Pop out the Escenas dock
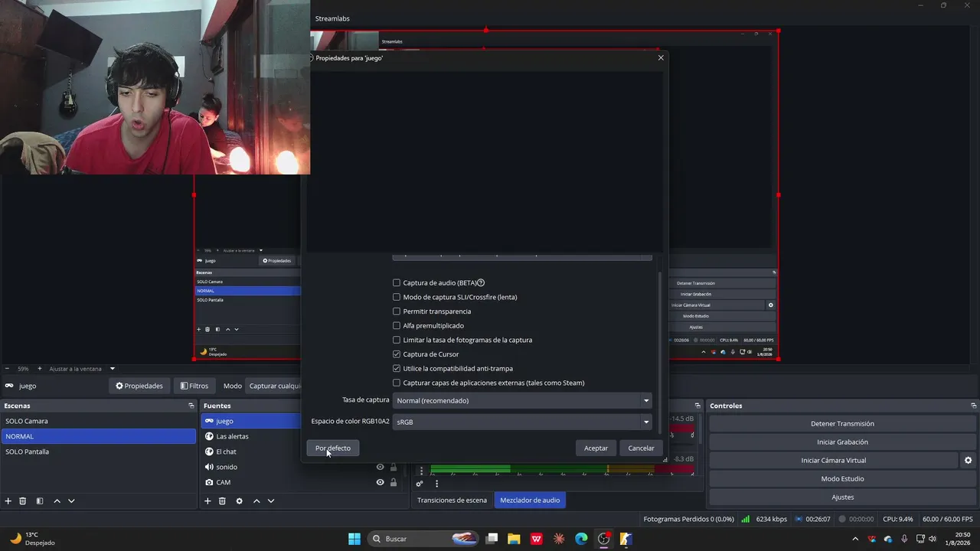 (x=191, y=406)
